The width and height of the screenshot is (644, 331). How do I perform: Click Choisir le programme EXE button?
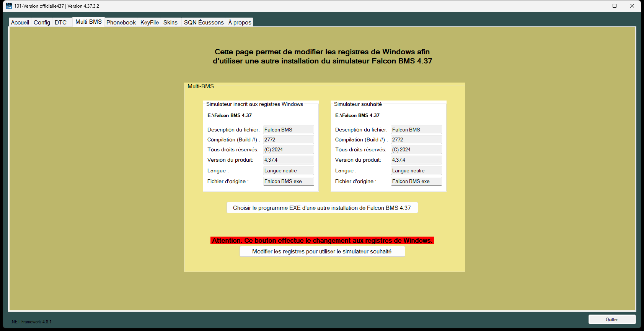322,208
